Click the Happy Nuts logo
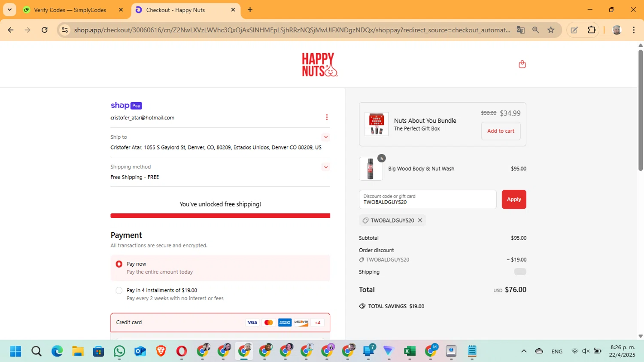The image size is (644, 362). pyautogui.click(x=319, y=64)
